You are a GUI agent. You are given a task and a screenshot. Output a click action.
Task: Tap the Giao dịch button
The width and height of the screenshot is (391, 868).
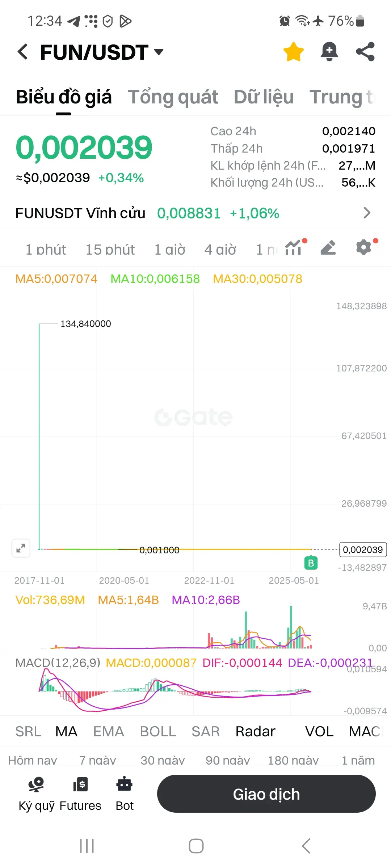[x=266, y=794]
